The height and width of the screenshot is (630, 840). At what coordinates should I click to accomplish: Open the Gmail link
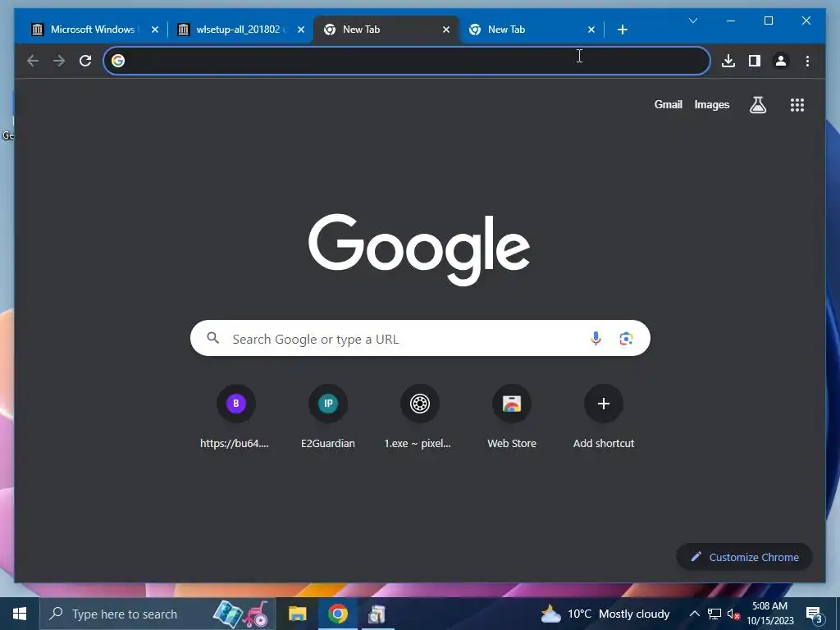pyautogui.click(x=668, y=104)
